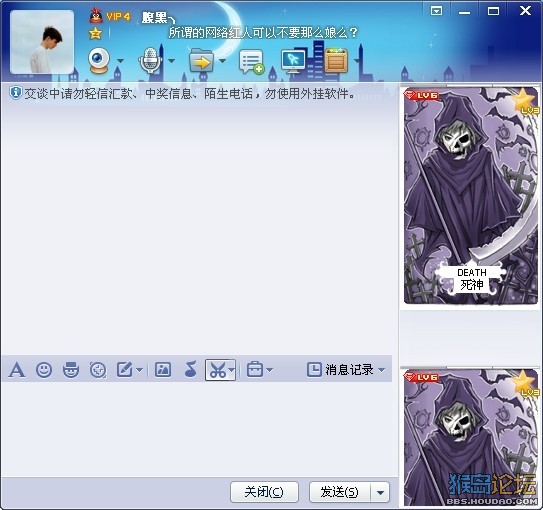The height and width of the screenshot is (510, 543).
Task: Take a screenshot with scissors icon
Action: [x=217, y=370]
